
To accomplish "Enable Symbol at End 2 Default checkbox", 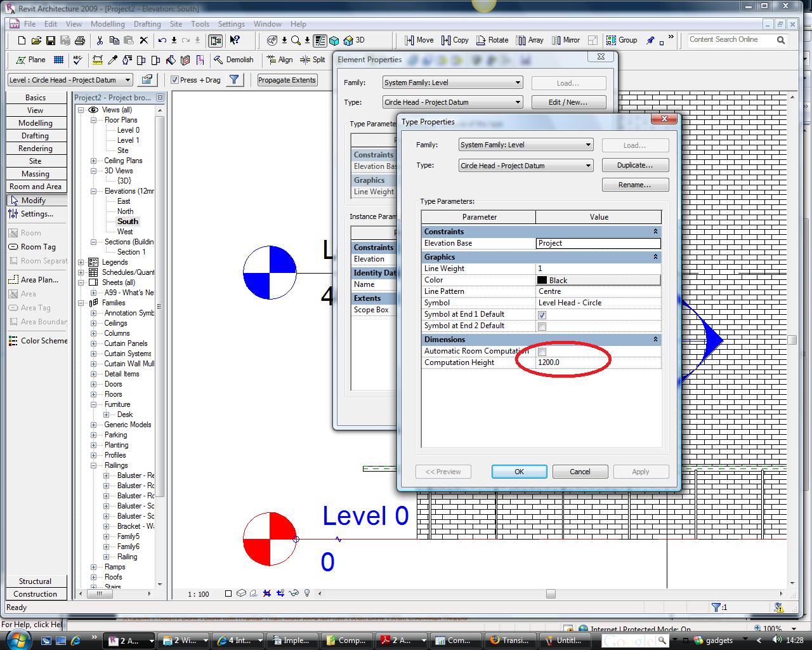I will coord(542,326).
